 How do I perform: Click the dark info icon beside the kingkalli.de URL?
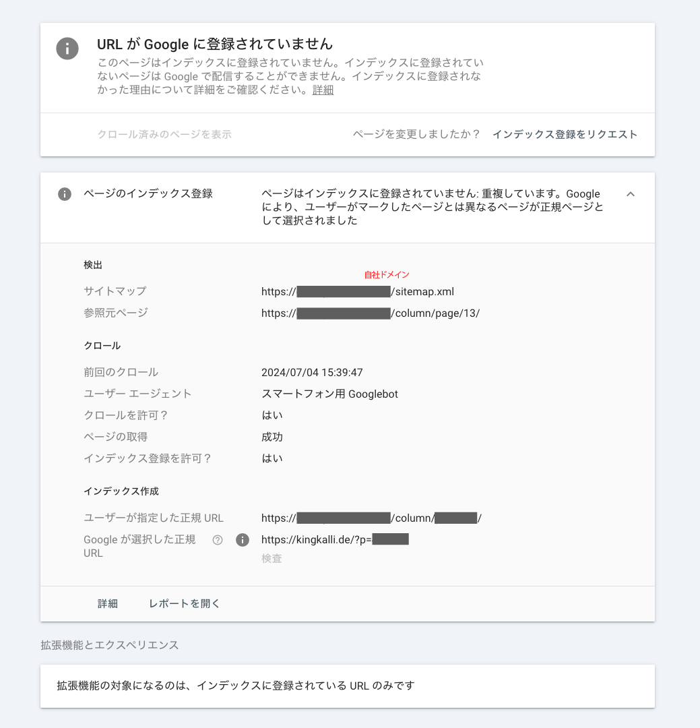click(242, 540)
